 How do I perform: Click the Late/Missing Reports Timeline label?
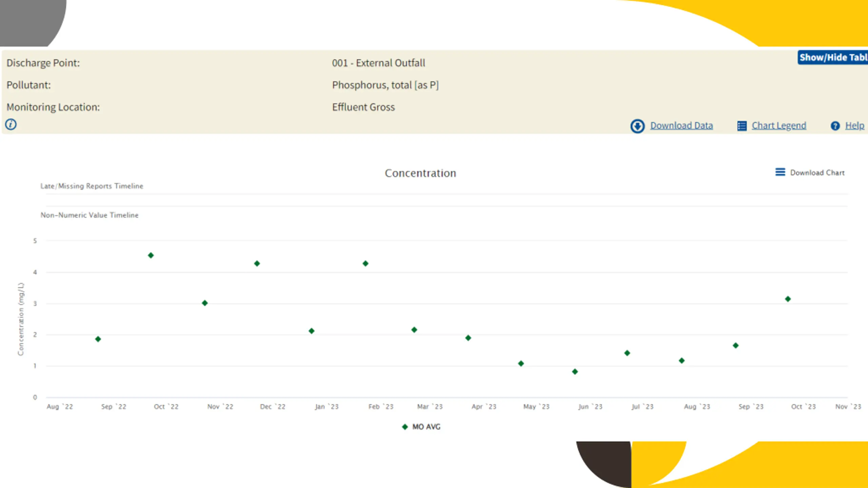coord(92,186)
